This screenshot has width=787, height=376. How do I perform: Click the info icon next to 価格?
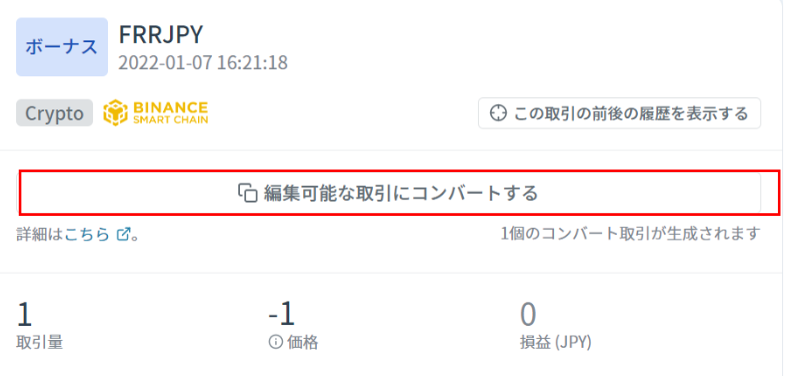275,342
